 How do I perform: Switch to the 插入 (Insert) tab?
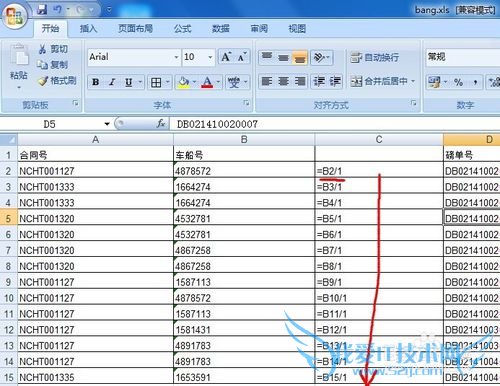(x=88, y=29)
